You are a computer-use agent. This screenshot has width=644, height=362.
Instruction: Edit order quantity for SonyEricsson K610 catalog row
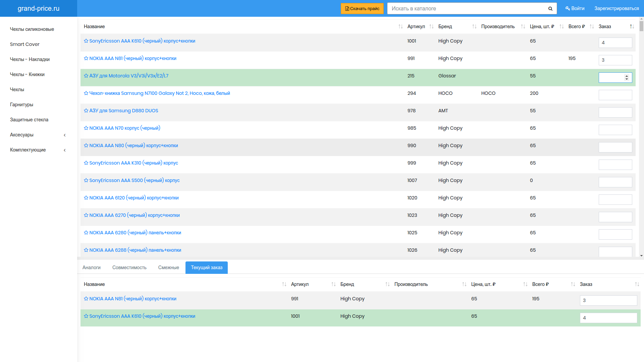(x=615, y=43)
